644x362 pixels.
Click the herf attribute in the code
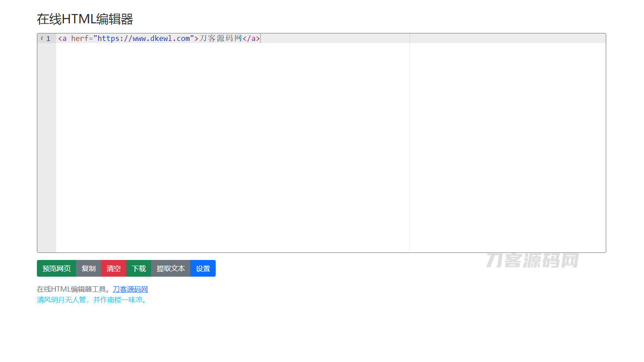(80, 39)
